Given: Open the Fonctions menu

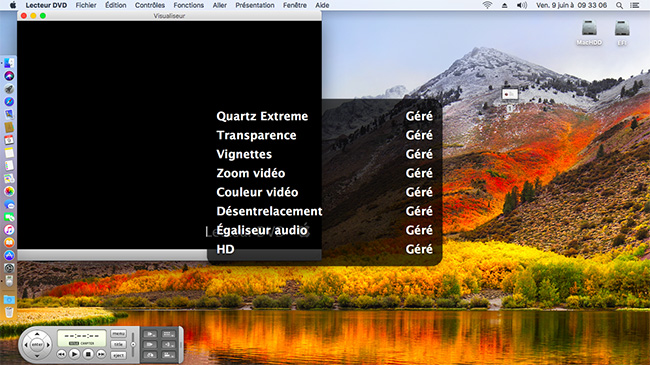Looking at the screenshot, I should pyautogui.click(x=189, y=5).
